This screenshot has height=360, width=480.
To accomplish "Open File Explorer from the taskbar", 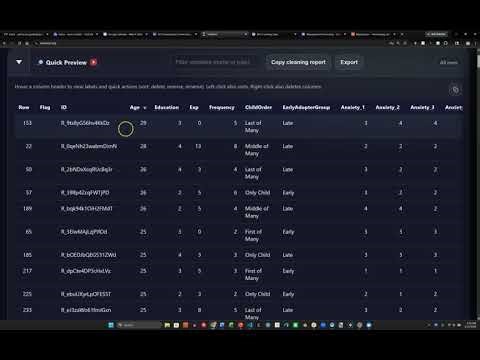I will pyautogui.click(x=167, y=325).
